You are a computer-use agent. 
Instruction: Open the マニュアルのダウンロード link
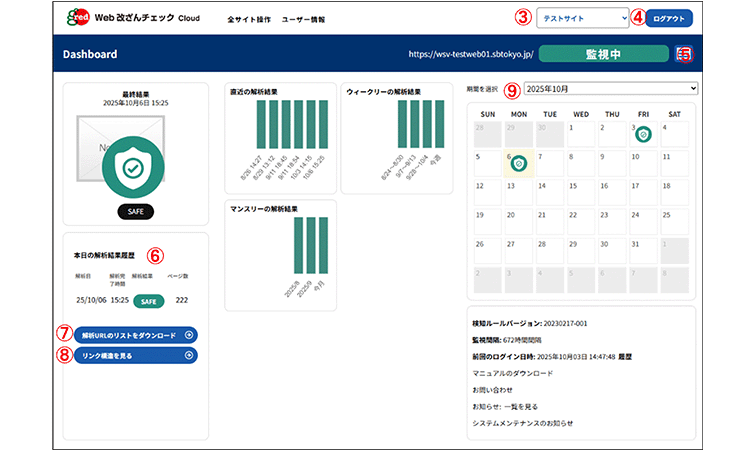coord(512,373)
